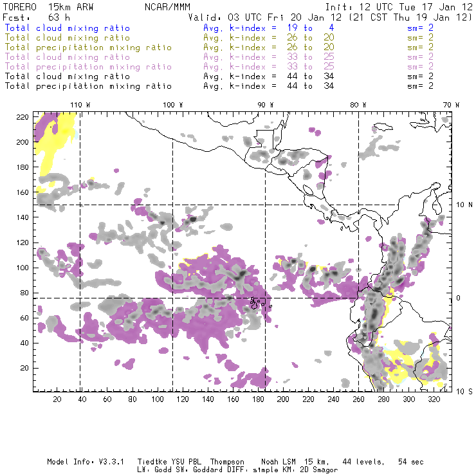Select the '90 W' longitude label

[x=266, y=105]
